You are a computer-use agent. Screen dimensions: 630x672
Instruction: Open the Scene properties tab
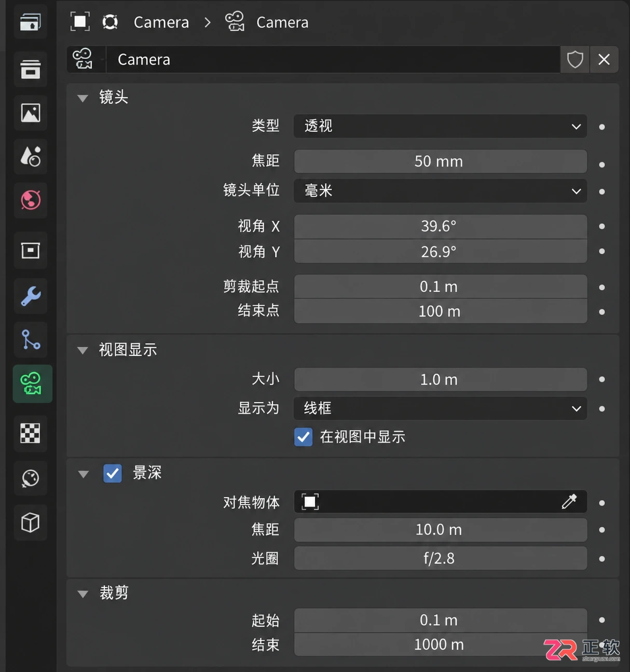pos(30,156)
